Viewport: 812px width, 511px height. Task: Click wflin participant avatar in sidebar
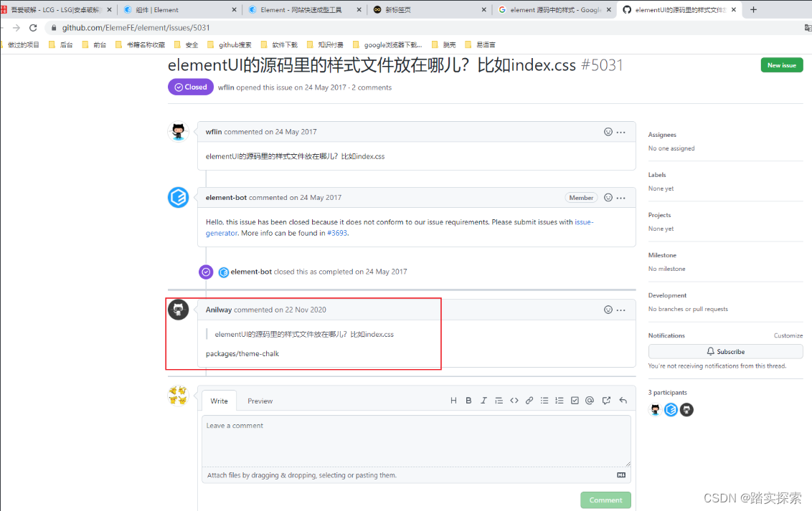[655, 410]
